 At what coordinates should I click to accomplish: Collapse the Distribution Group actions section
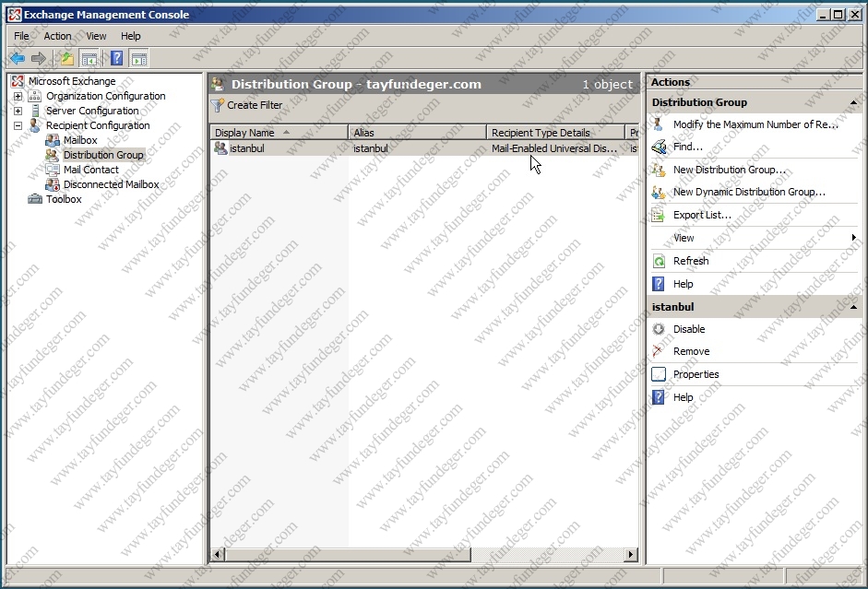[853, 102]
